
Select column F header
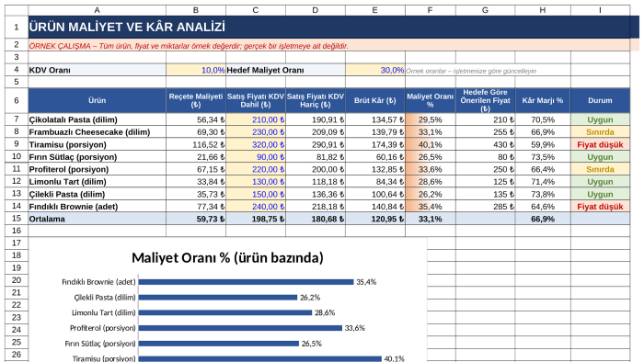(430, 10)
